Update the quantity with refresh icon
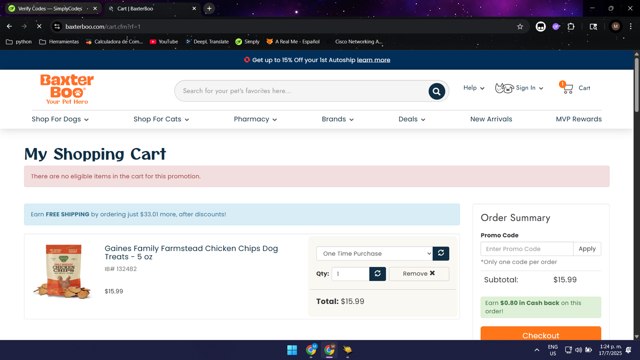 378,273
